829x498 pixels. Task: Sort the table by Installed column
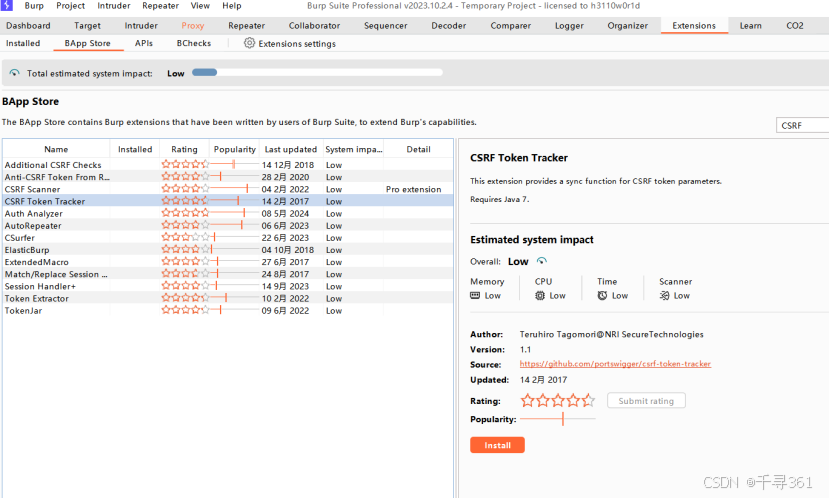135,149
